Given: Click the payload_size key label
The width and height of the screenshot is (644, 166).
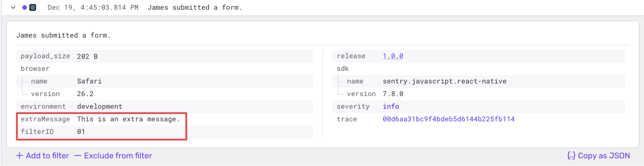Looking at the screenshot, I should (45, 56).
